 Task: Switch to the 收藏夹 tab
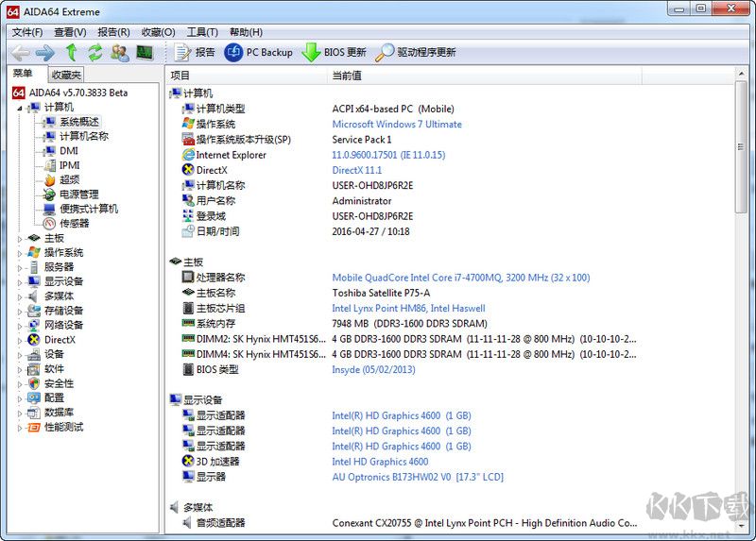(66, 75)
